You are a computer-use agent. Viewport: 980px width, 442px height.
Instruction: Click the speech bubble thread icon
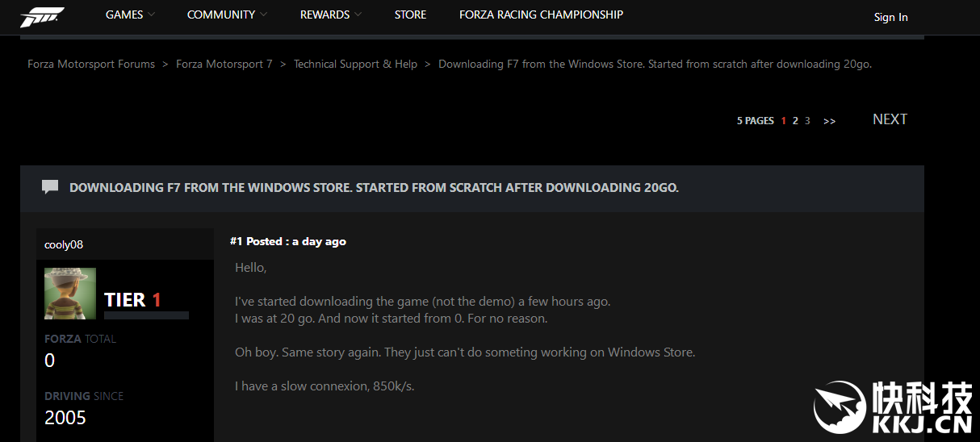click(x=50, y=187)
